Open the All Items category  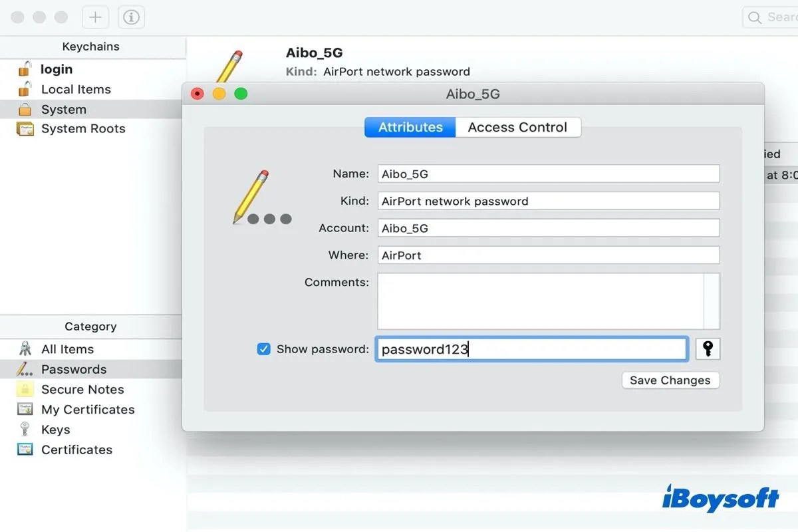[67, 349]
